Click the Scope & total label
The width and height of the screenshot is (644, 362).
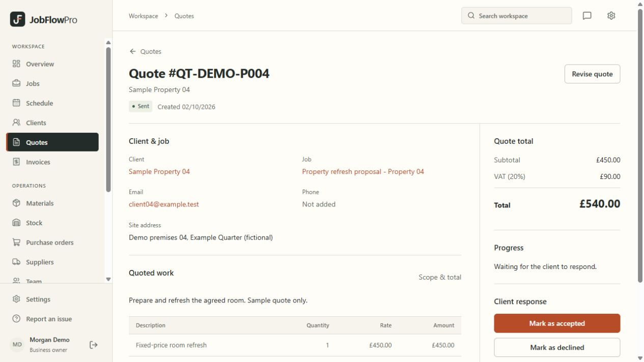[x=440, y=277]
